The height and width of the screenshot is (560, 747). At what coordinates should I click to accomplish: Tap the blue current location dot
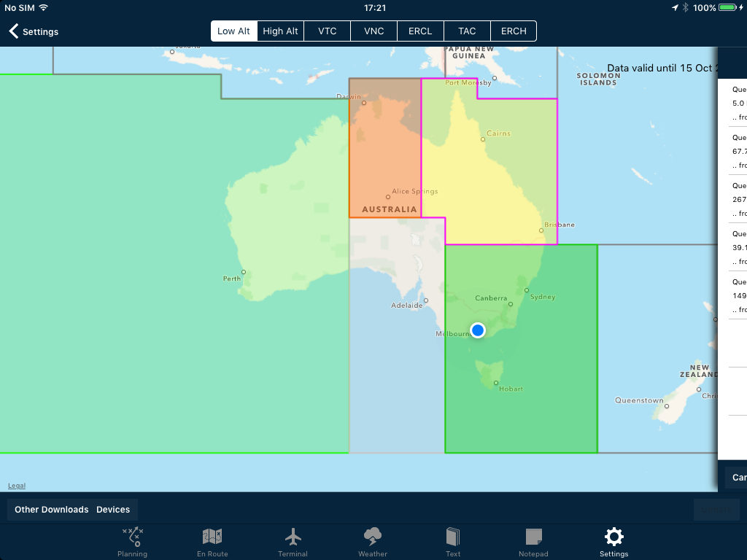478,330
